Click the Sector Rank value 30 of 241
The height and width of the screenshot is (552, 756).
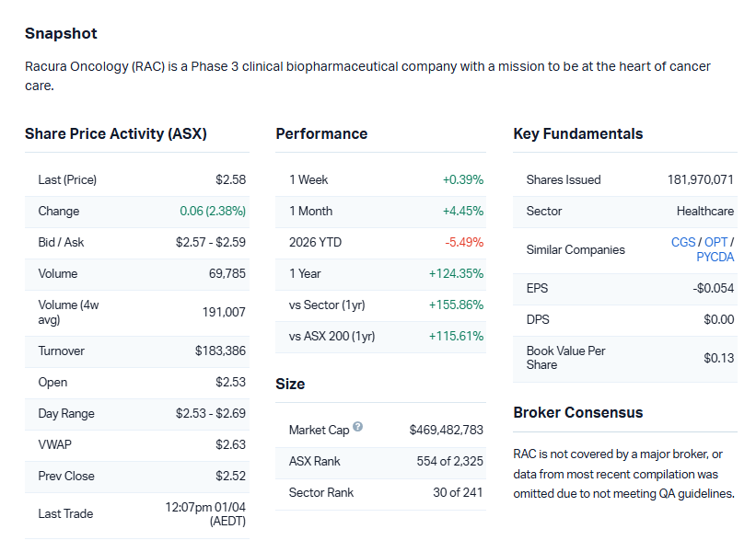tap(458, 492)
